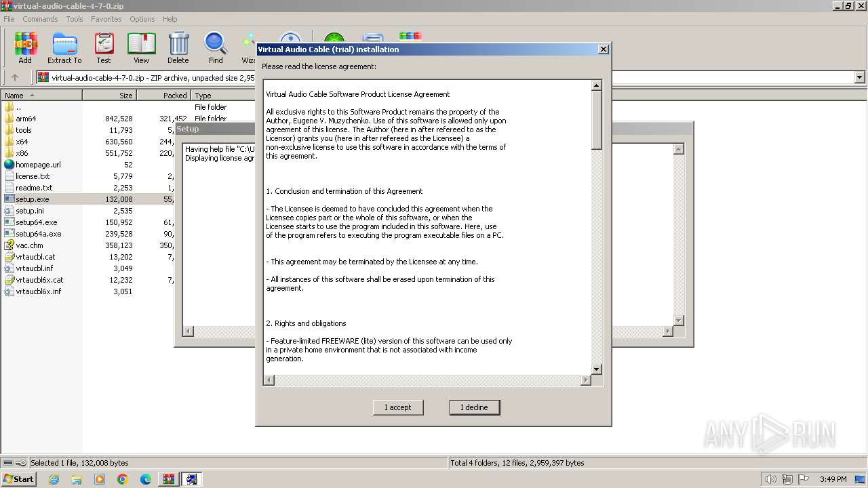Select the x64 folder icon
868x488 pixels.
coord(9,142)
